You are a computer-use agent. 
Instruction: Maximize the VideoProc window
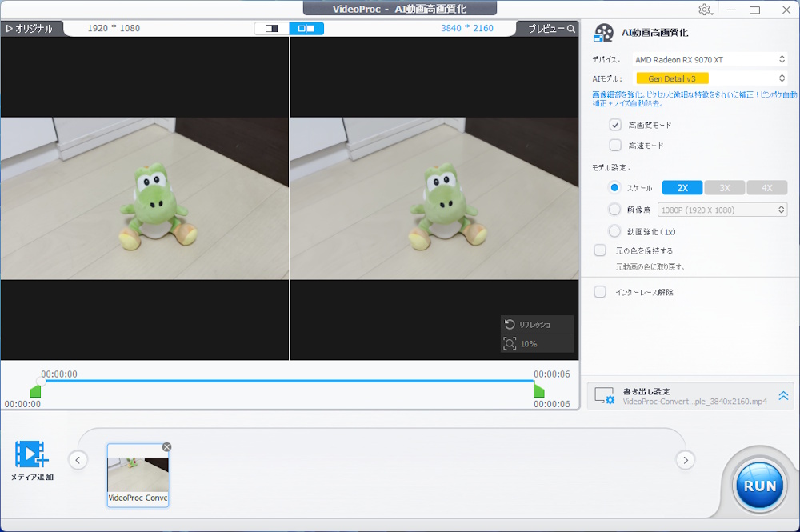(x=754, y=10)
